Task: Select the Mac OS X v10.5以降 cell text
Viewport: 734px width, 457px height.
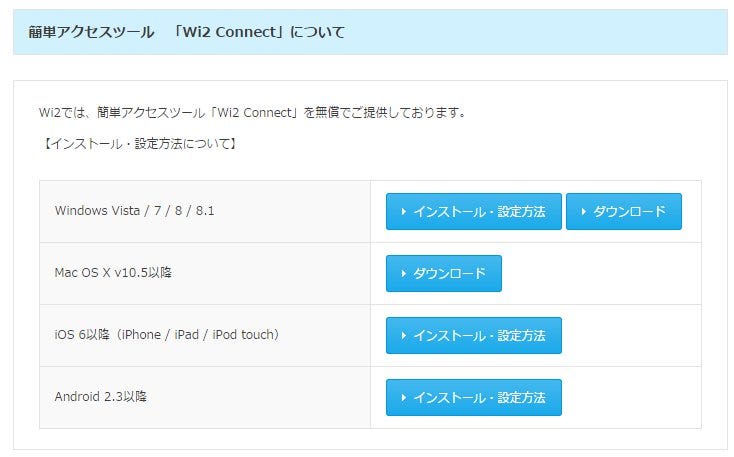Action: click(x=113, y=273)
